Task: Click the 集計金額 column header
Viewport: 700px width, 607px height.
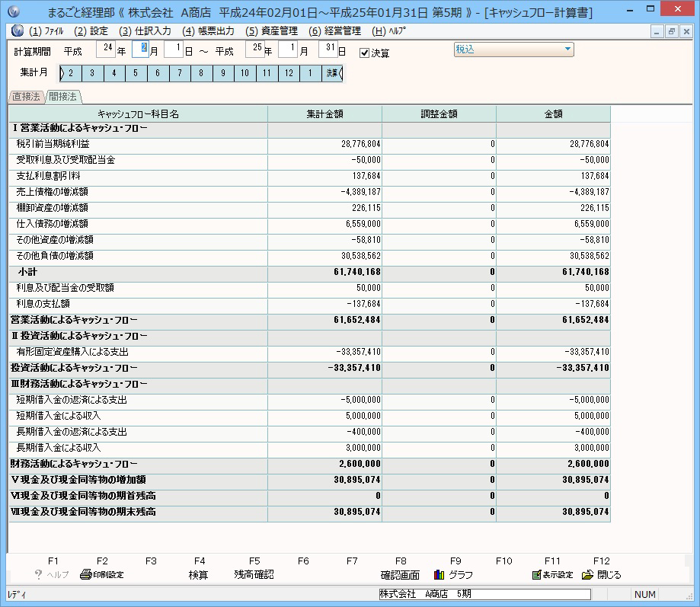Action: pos(324,114)
